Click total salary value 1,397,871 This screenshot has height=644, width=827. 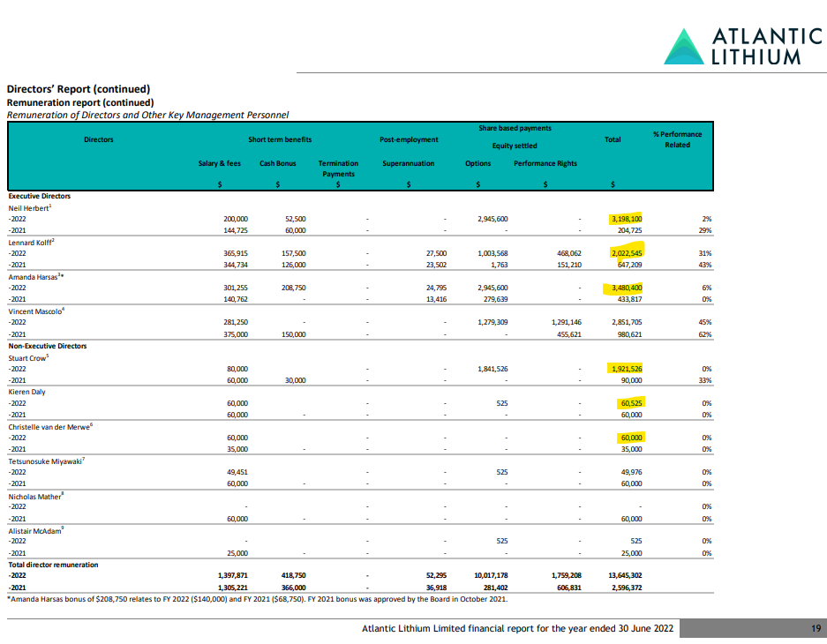[233, 575]
